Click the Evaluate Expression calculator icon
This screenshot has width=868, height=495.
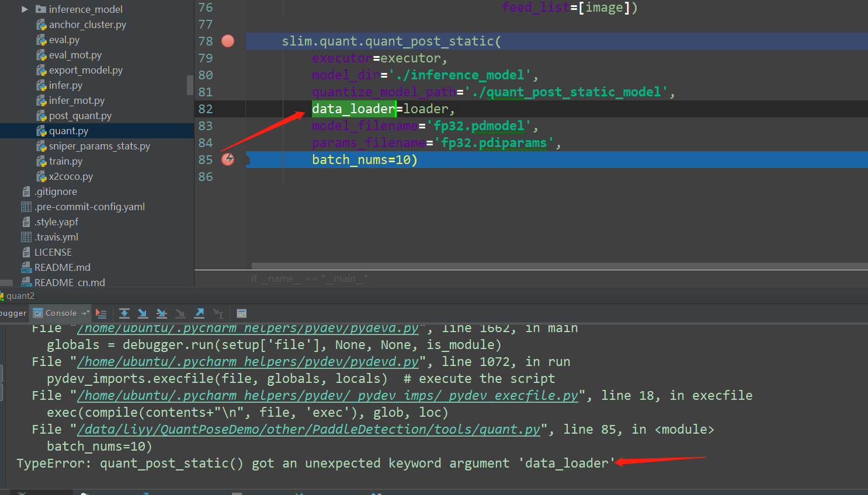point(241,313)
